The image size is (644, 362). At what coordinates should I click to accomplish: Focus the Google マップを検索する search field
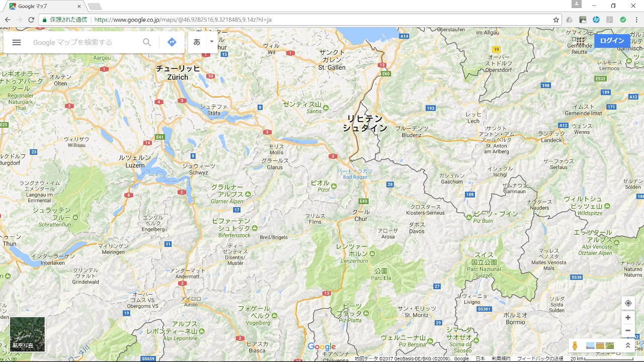tap(85, 42)
